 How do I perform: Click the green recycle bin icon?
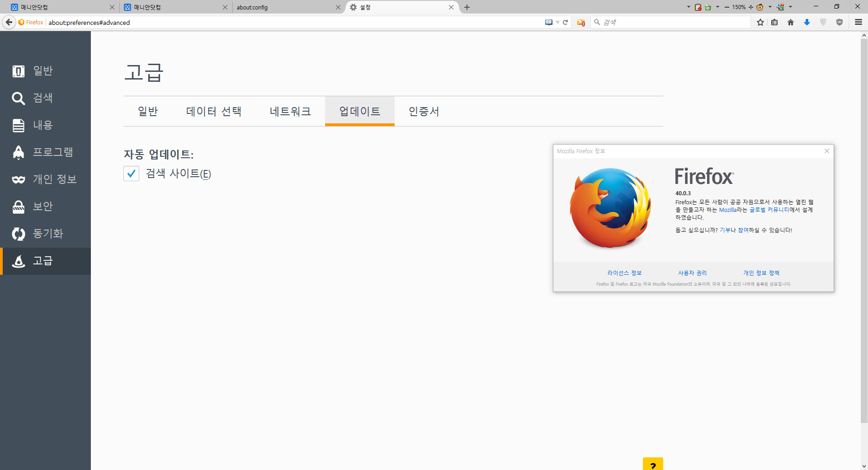(x=708, y=7)
